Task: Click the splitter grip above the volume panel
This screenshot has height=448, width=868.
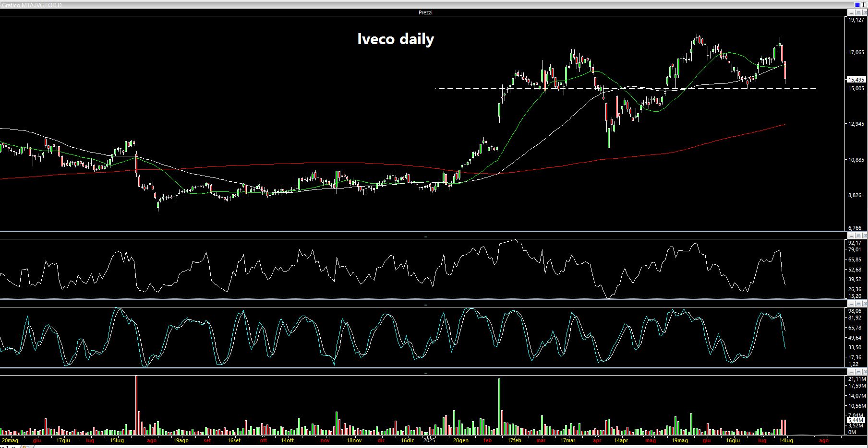Action: click(425, 372)
